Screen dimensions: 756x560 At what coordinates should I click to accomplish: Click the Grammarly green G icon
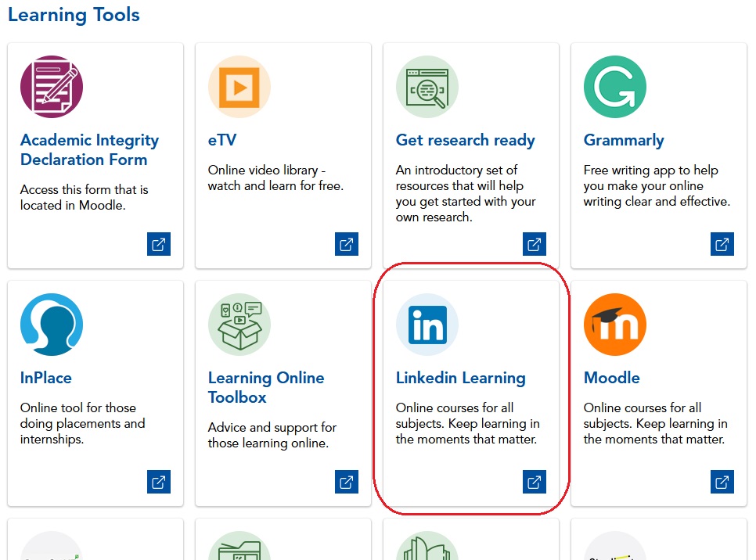click(x=614, y=87)
